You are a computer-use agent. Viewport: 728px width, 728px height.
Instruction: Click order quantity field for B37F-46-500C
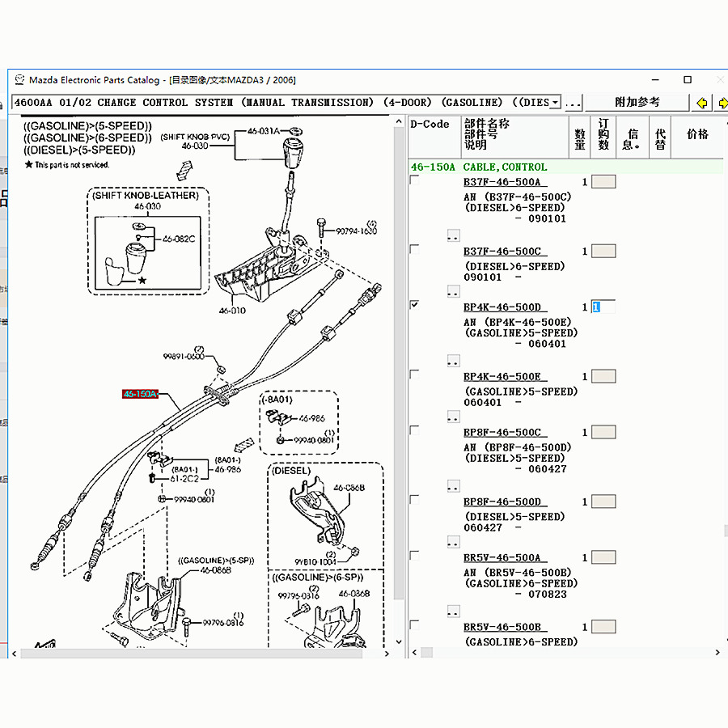[x=603, y=252]
